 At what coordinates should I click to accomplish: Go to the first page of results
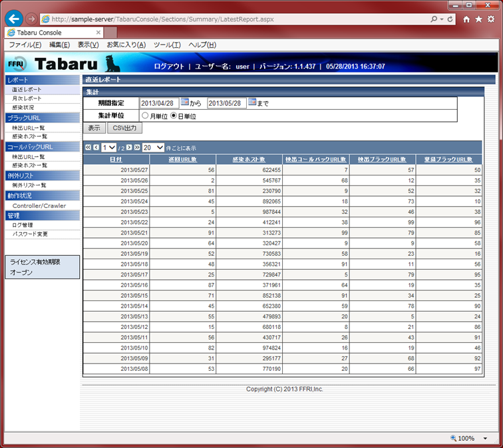point(87,148)
